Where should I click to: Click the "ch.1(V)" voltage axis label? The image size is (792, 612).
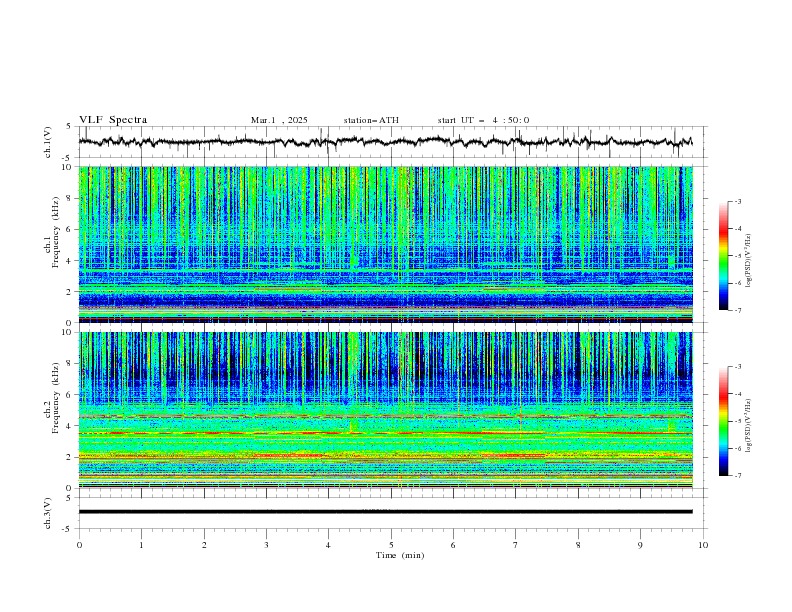pos(47,142)
